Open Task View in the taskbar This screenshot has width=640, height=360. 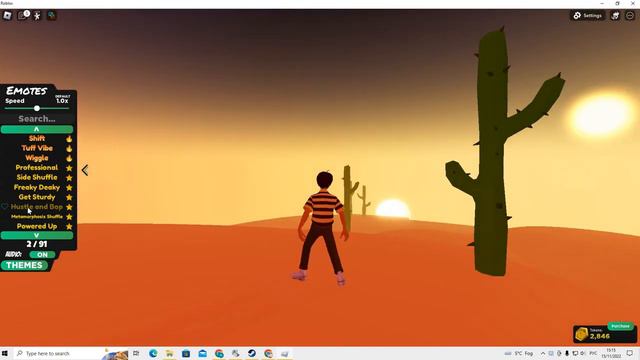coord(136,353)
